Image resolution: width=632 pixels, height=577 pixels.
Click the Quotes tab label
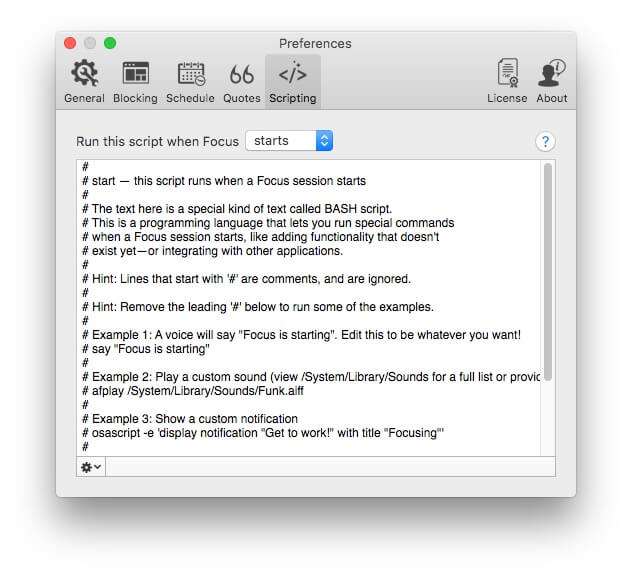[x=242, y=98]
